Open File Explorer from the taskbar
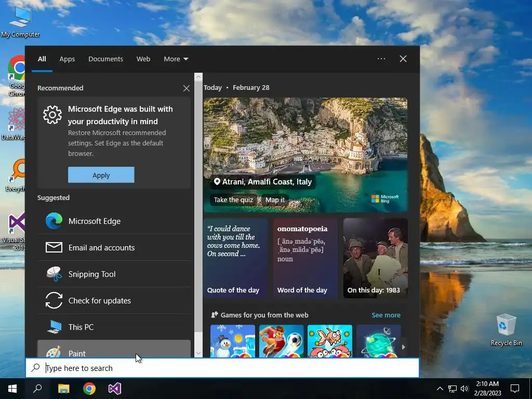 pos(63,389)
